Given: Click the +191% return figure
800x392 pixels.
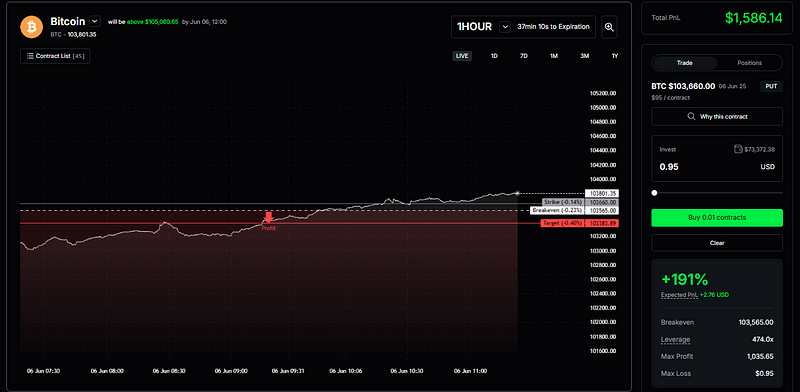Looking at the screenshot, I should [x=685, y=279].
